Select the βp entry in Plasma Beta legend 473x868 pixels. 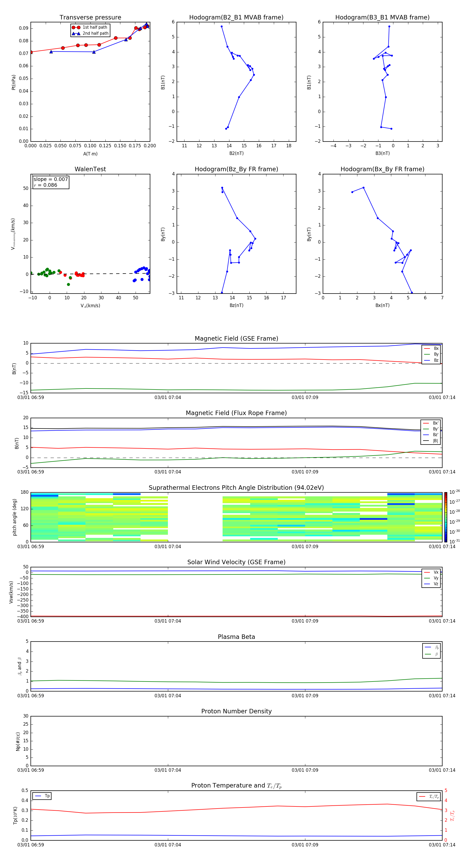pos(431,647)
